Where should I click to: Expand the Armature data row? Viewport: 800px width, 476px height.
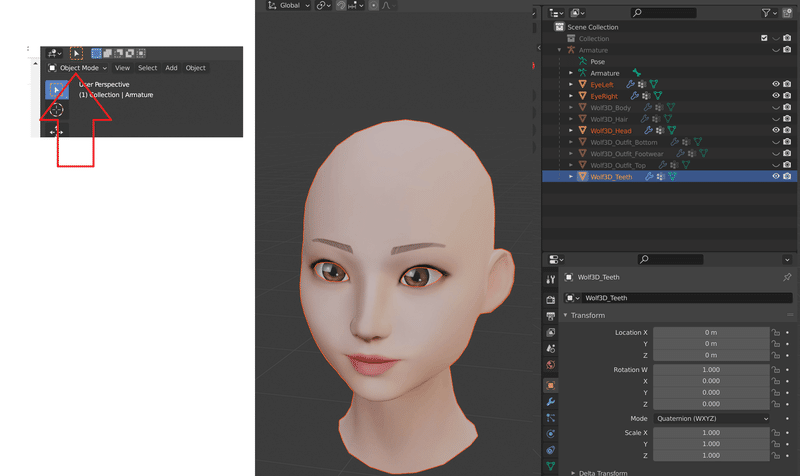[571, 73]
